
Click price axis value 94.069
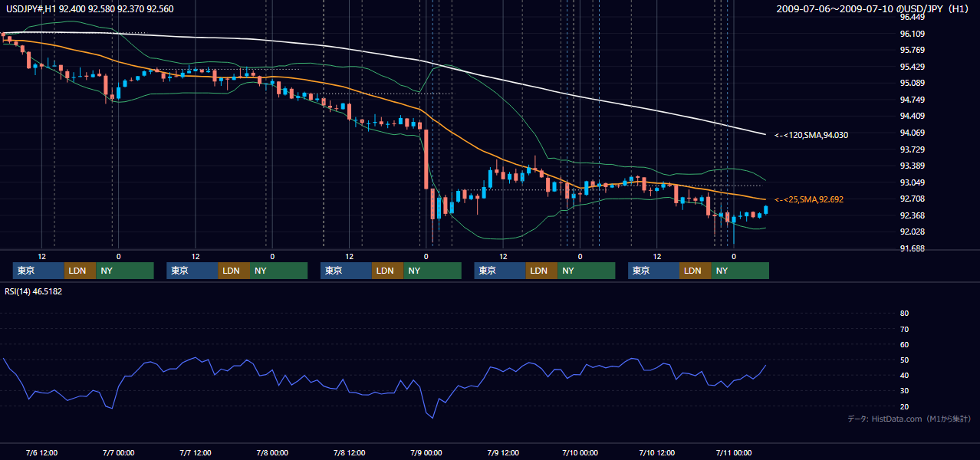(x=912, y=133)
